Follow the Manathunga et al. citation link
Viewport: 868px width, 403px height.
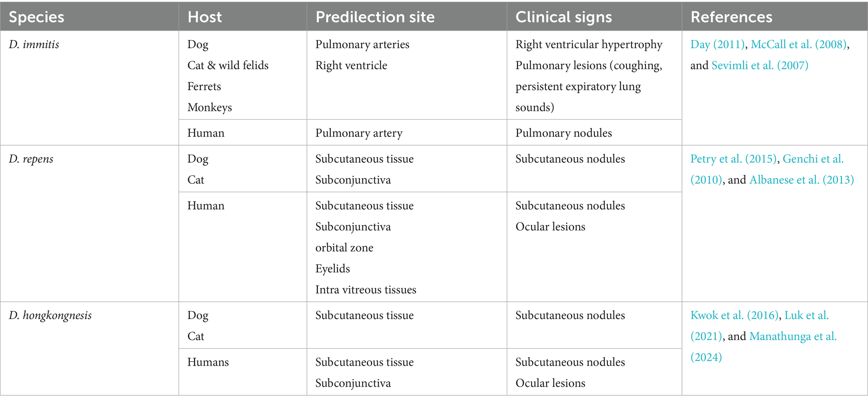[x=793, y=337]
